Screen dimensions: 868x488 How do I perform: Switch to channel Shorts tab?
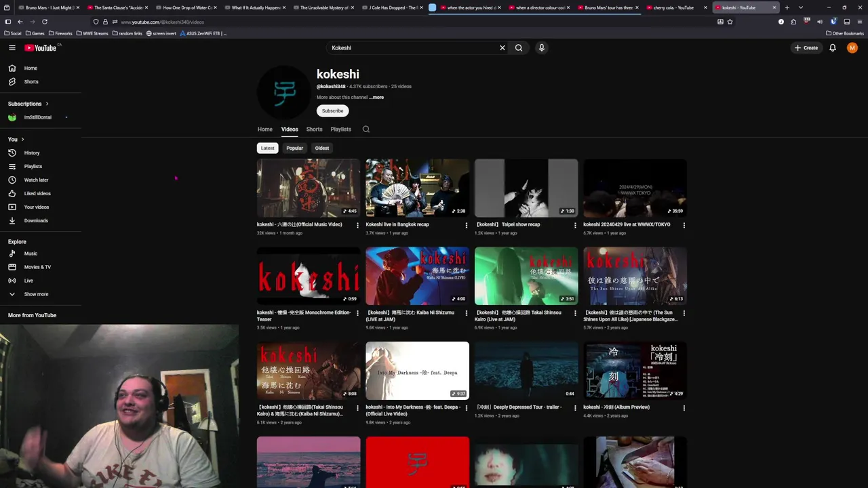[x=314, y=129]
